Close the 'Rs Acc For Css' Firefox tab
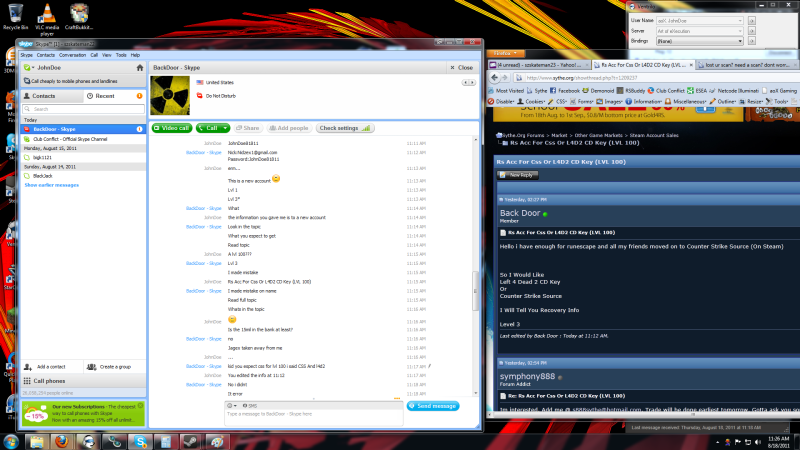The width and height of the screenshot is (800, 450). coord(691,65)
